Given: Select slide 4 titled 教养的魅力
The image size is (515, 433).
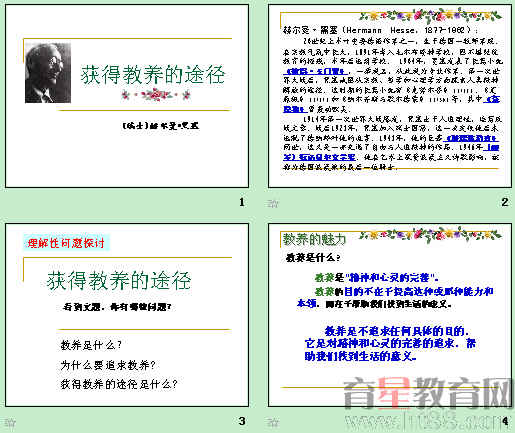Looking at the screenshot, I should pyautogui.click(x=390, y=315).
